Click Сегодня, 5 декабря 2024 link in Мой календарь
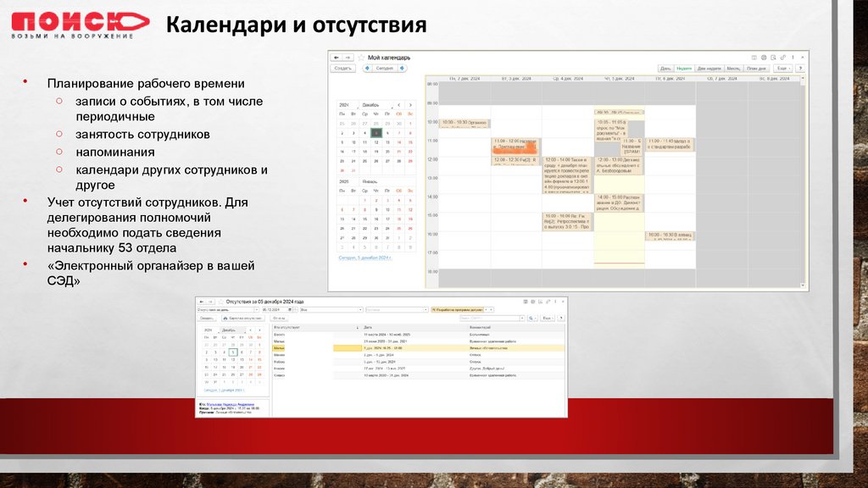 (364, 258)
